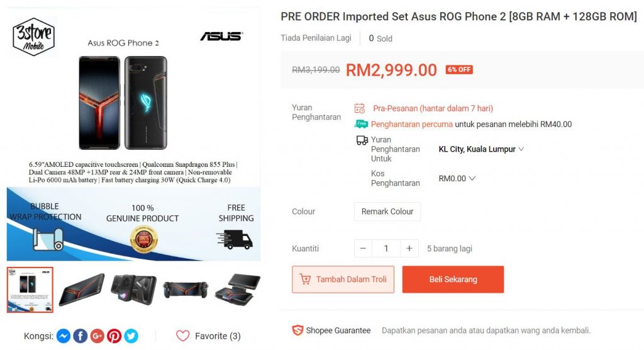Screen dimensions: 644x350
Task: Click the Shopee Guarantee shield icon
Action: (x=297, y=330)
